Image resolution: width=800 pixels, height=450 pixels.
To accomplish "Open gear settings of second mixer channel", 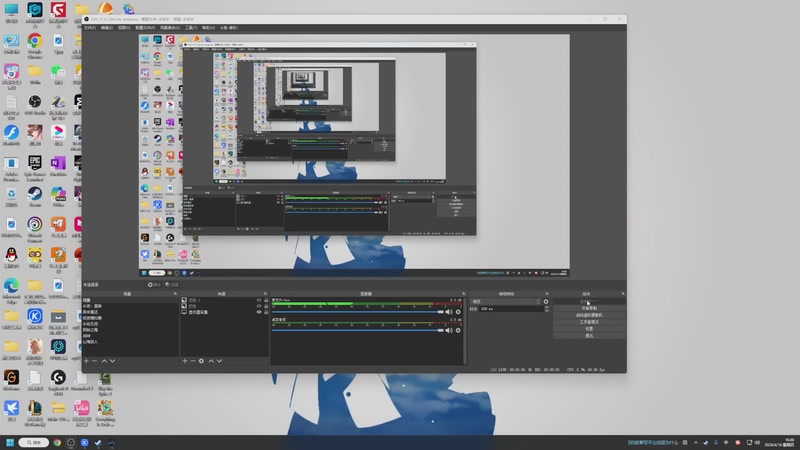I will pyautogui.click(x=458, y=330).
